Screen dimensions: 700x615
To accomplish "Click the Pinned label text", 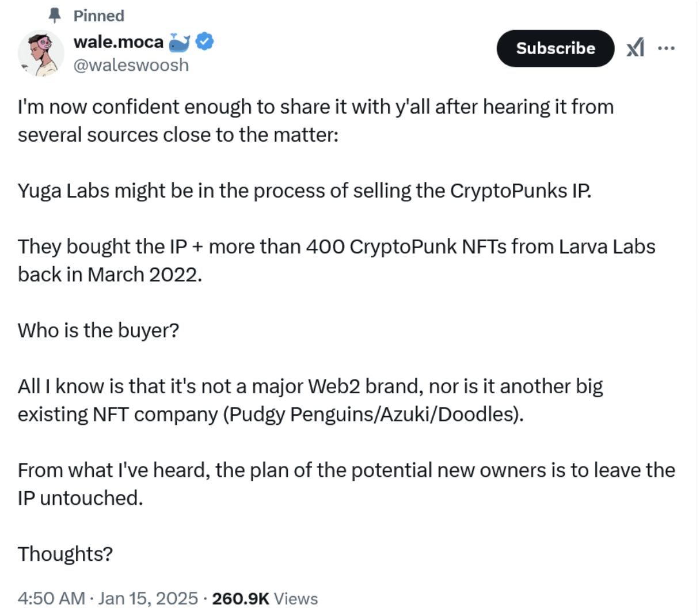I will (98, 16).
